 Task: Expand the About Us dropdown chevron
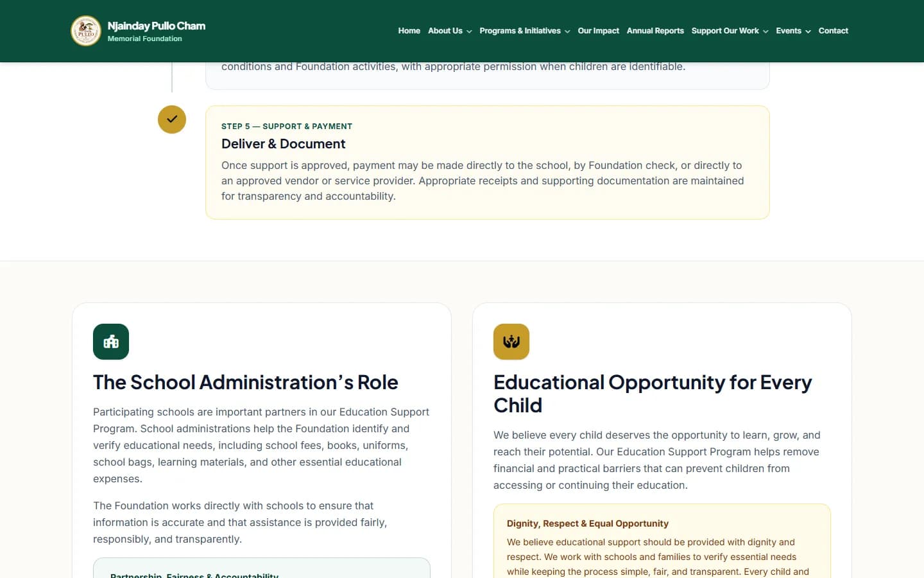click(x=469, y=31)
